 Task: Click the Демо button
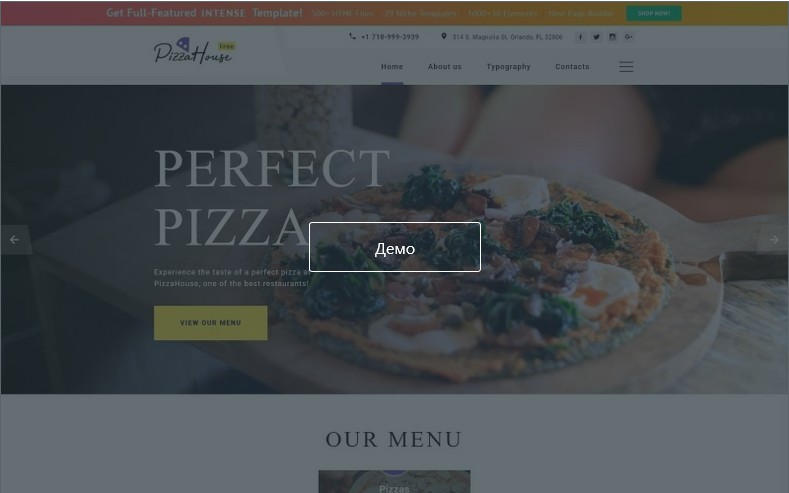(x=395, y=247)
